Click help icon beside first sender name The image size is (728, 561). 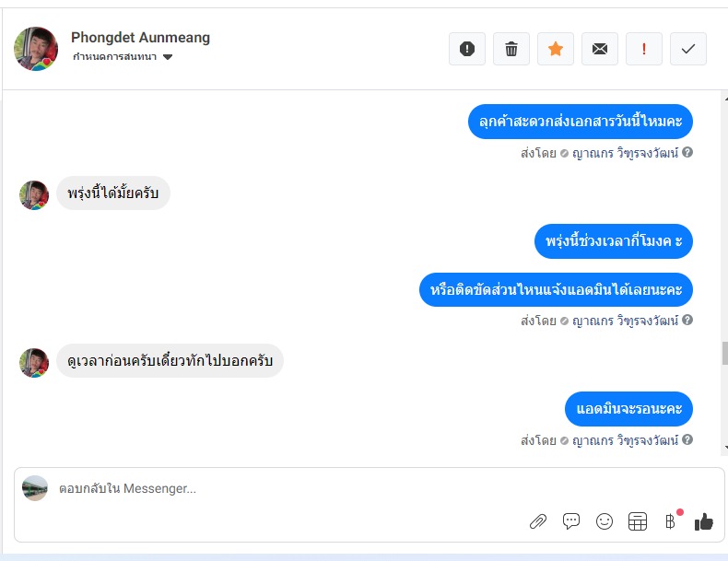[687, 153]
